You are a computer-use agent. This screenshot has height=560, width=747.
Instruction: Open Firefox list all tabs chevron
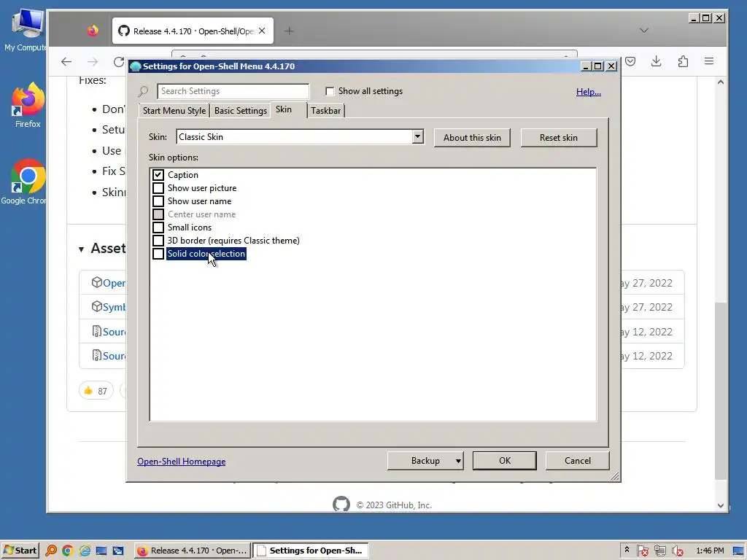(644, 31)
